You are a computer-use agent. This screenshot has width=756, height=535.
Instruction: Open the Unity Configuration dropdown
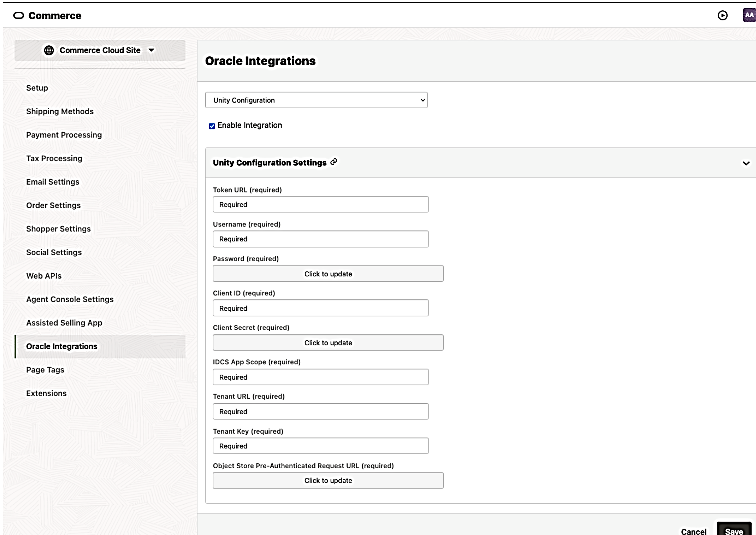pos(316,100)
